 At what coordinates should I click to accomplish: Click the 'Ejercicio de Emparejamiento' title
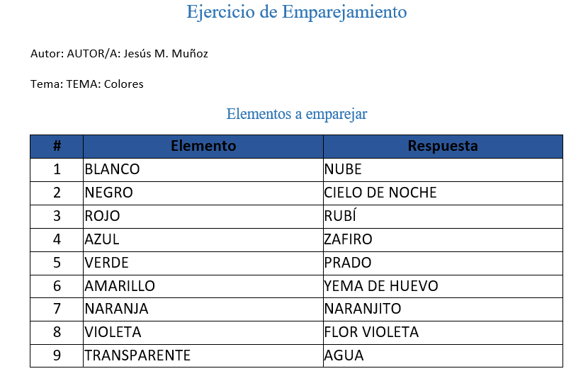pyautogui.click(x=297, y=12)
